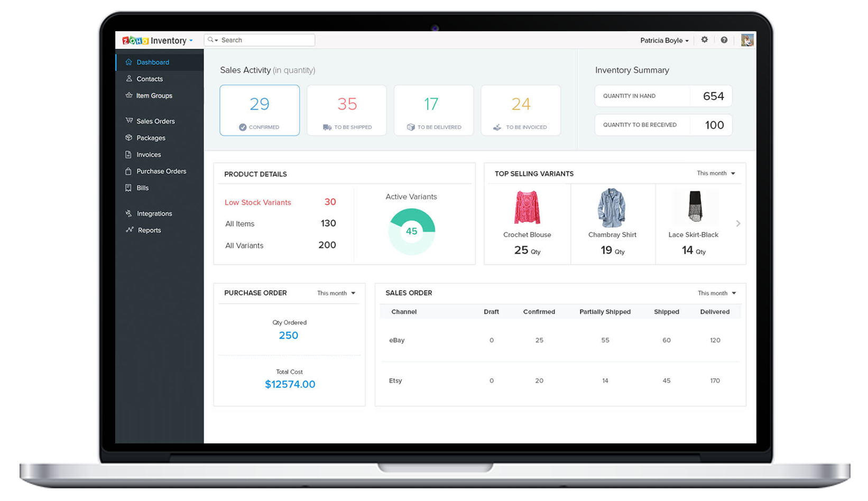
Task: Expand the Patricia Boyle account menu
Action: (x=665, y=40)
